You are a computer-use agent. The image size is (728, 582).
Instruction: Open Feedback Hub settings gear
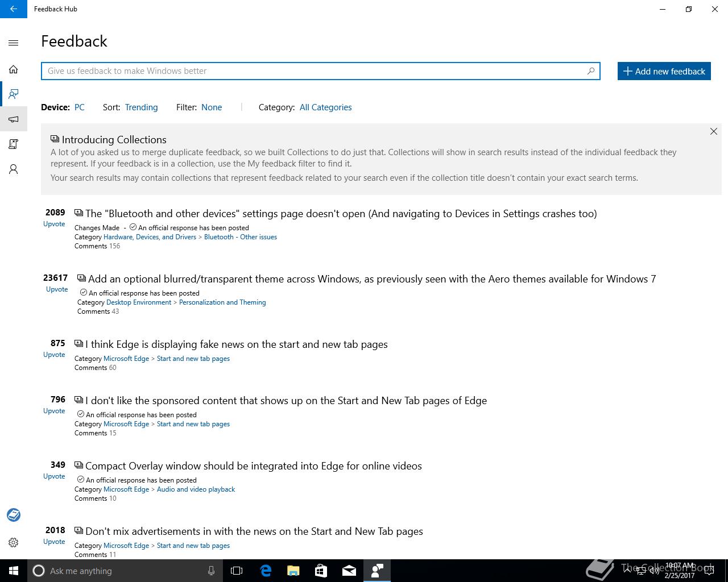[x=14, y=543]
